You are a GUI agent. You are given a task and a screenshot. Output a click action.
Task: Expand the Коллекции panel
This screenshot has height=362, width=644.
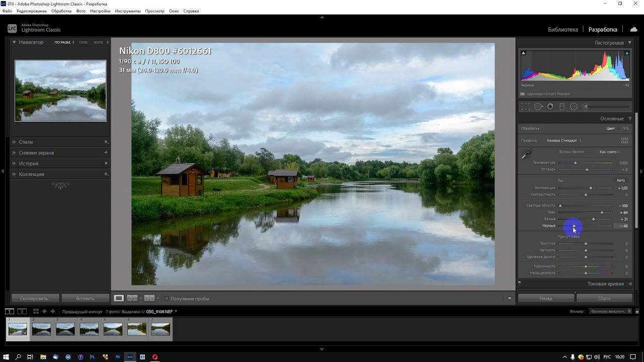point(14,174)
